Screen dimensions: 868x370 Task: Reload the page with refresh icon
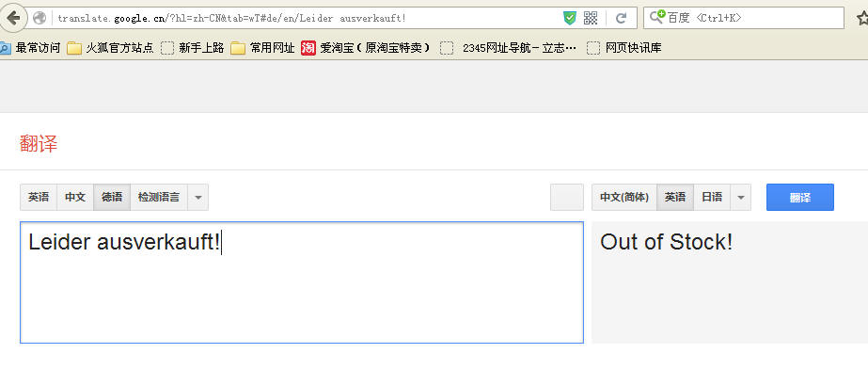621,18
